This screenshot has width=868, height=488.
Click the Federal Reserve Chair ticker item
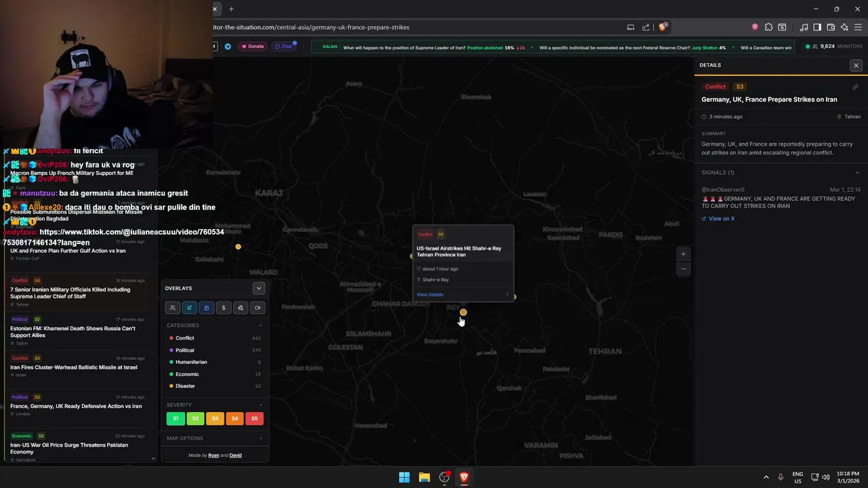pos(633,47)
